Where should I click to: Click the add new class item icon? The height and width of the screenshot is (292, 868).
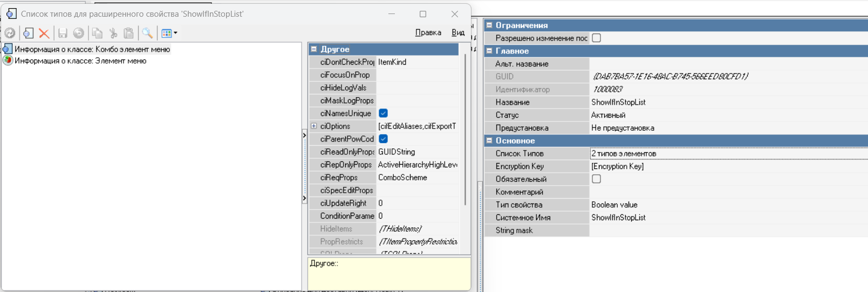(x=28, y=33)
